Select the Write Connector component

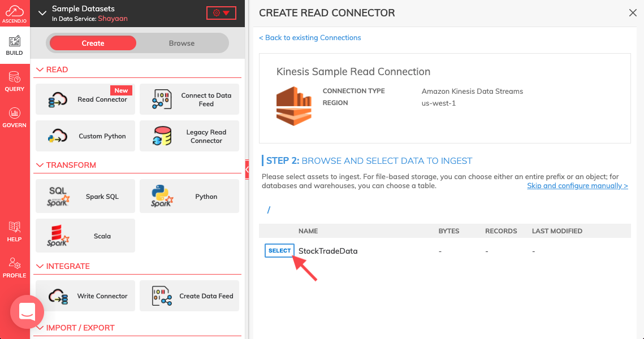pyautogui.click(x=85, y=296)
